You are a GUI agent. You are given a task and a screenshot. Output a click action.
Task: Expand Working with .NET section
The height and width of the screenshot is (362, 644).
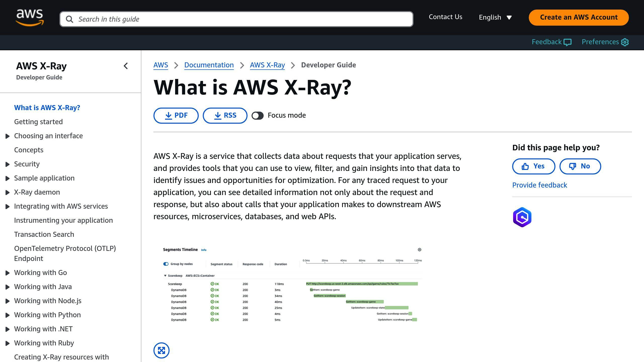pos(8,329)
